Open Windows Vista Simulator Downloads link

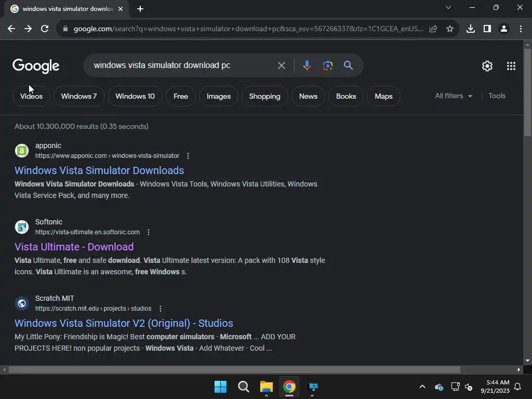(x=99, y=170)
